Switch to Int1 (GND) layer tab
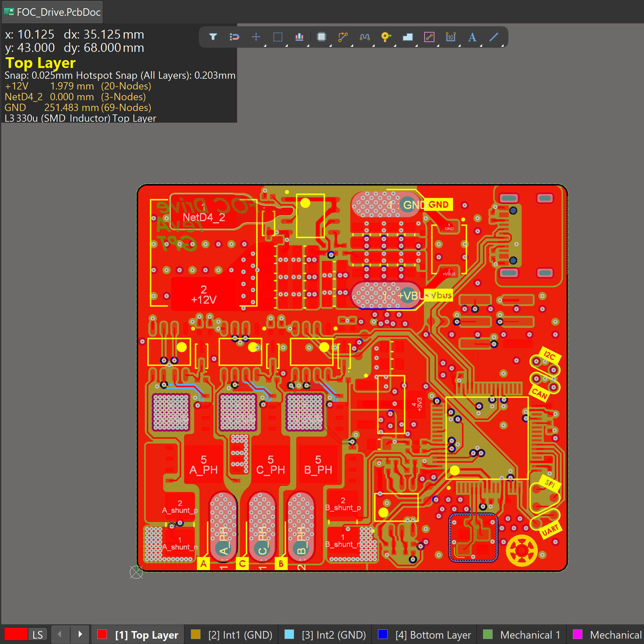 (240, 635)
